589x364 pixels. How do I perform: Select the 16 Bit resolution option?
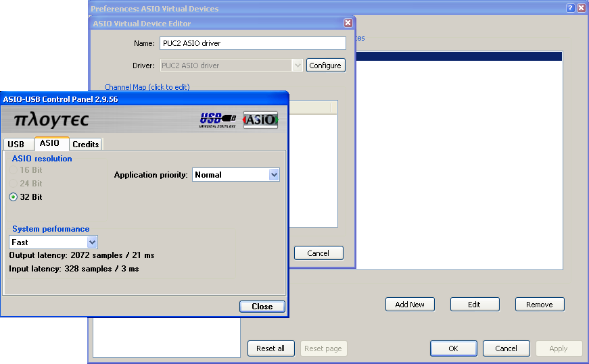click(x=13, y=170)
